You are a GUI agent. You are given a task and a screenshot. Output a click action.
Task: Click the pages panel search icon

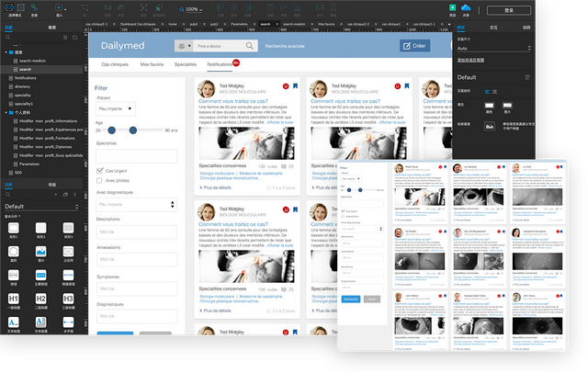(8, 38)
